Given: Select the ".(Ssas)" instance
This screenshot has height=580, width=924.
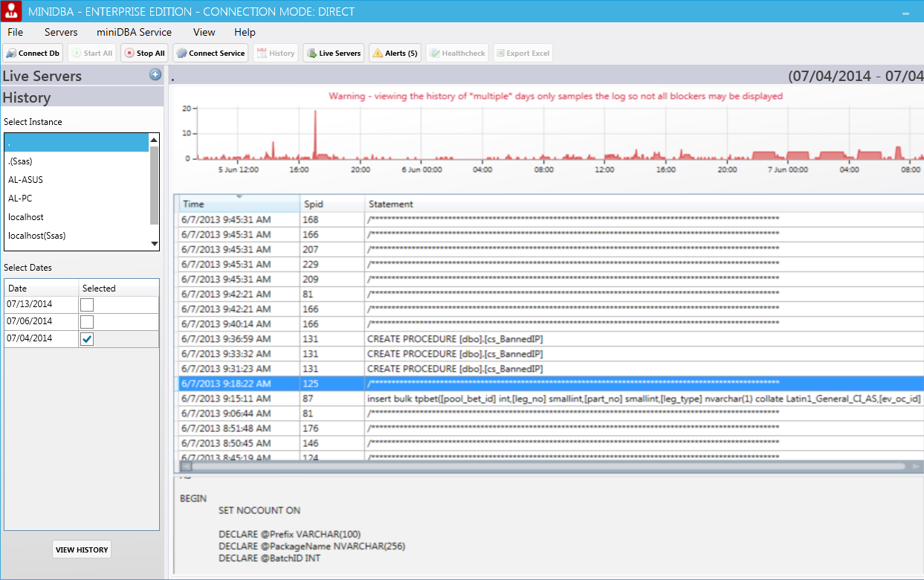Looking at the screenshot, I should coord(77,161).
